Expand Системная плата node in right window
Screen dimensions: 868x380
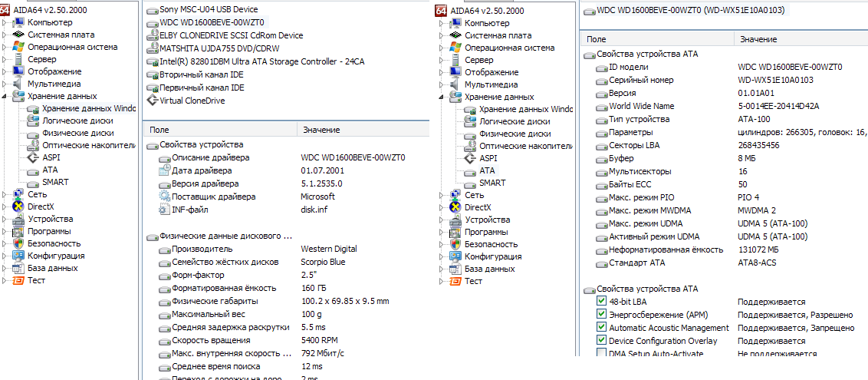click(442, 35)
